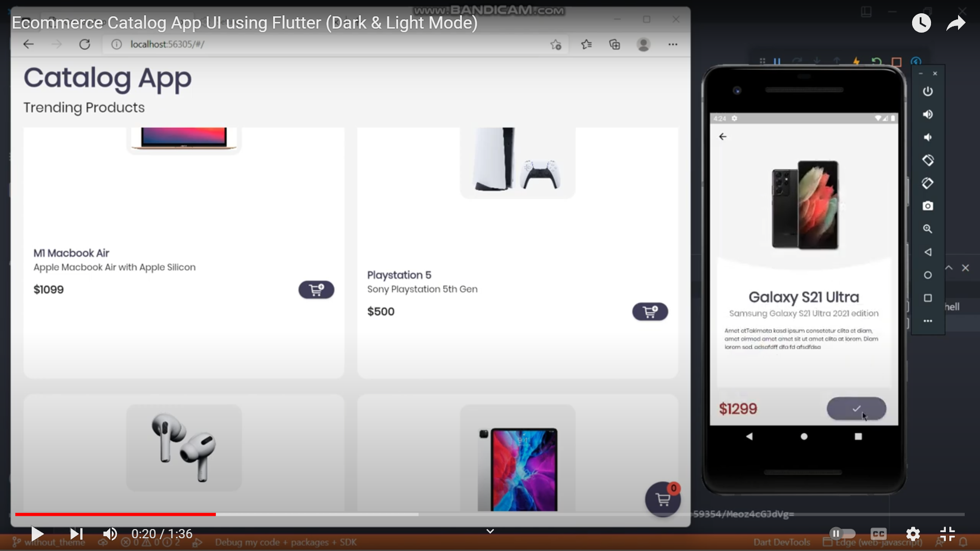This screenshot has width=980, height=551.
Task: Pause the debugger in the VS Code toolbar
Action: click(x=777, y=62)
